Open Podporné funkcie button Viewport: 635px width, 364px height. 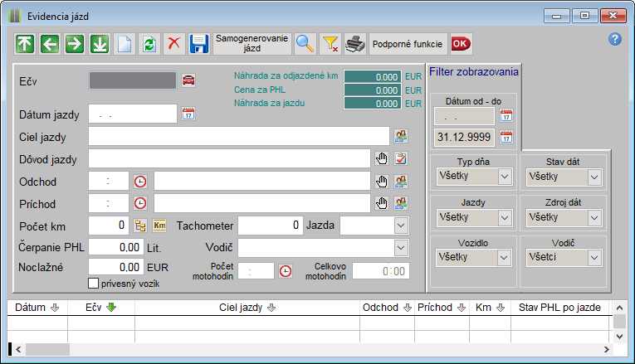point(408,44)
